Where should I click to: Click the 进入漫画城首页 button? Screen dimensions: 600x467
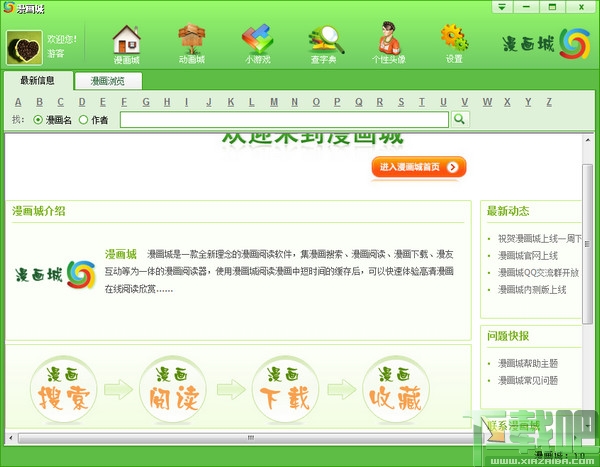coord(419,167)
